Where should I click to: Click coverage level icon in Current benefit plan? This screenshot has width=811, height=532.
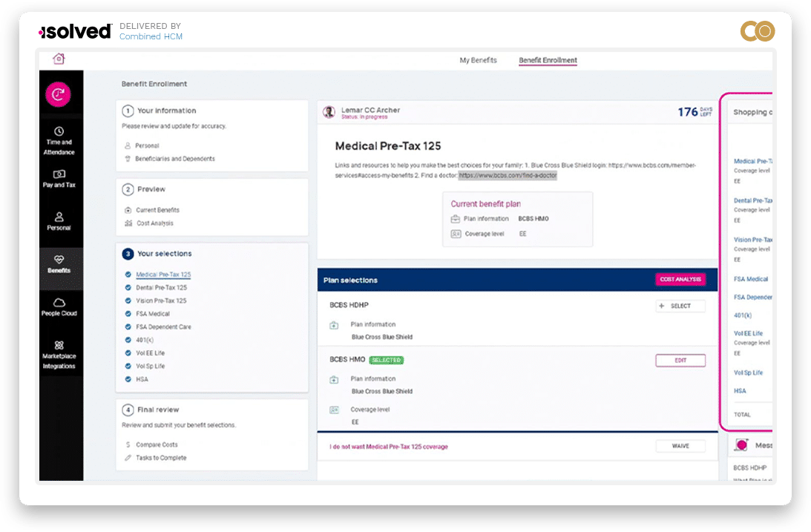456,234
